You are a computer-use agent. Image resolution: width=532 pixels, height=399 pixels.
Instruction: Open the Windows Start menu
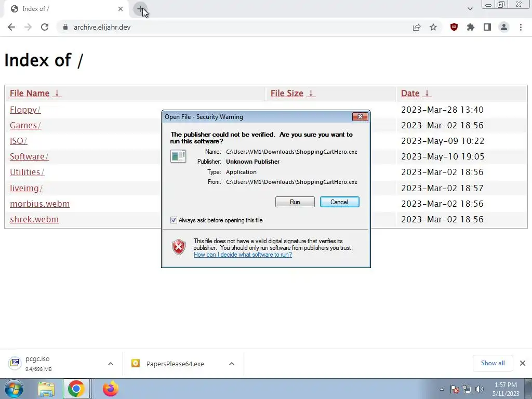point(14,389)
